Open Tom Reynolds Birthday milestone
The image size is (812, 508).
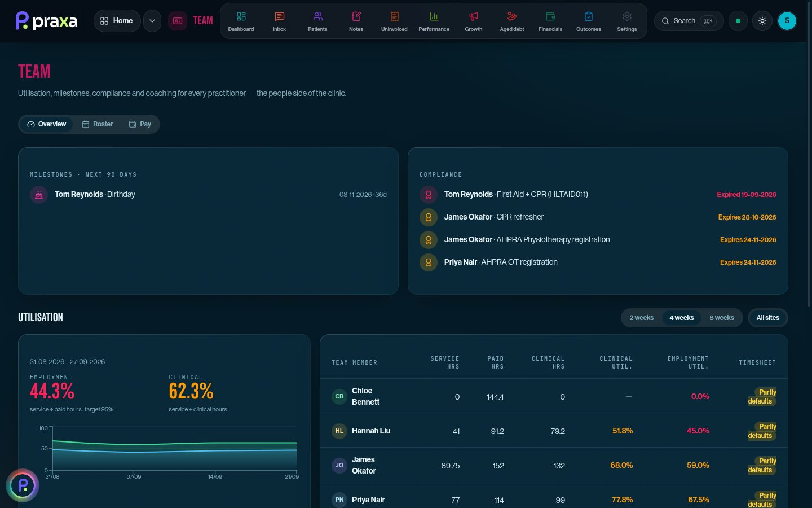[208, 195]
